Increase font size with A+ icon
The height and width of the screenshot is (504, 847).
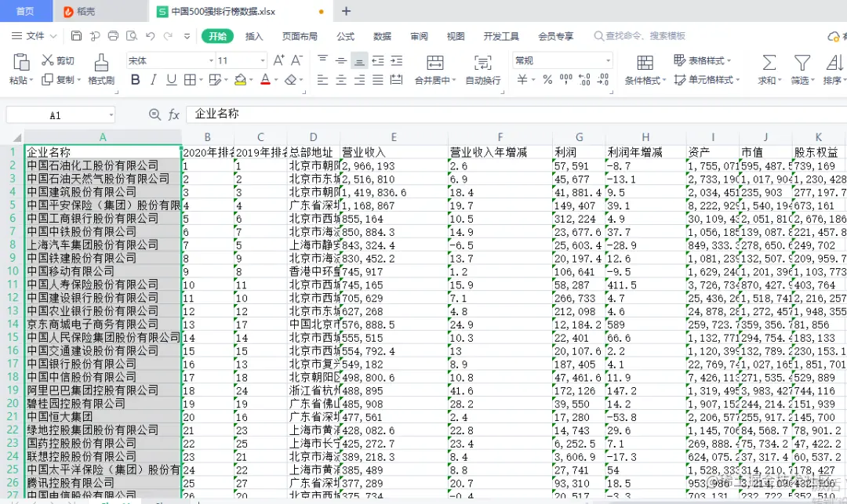(278, 60)
